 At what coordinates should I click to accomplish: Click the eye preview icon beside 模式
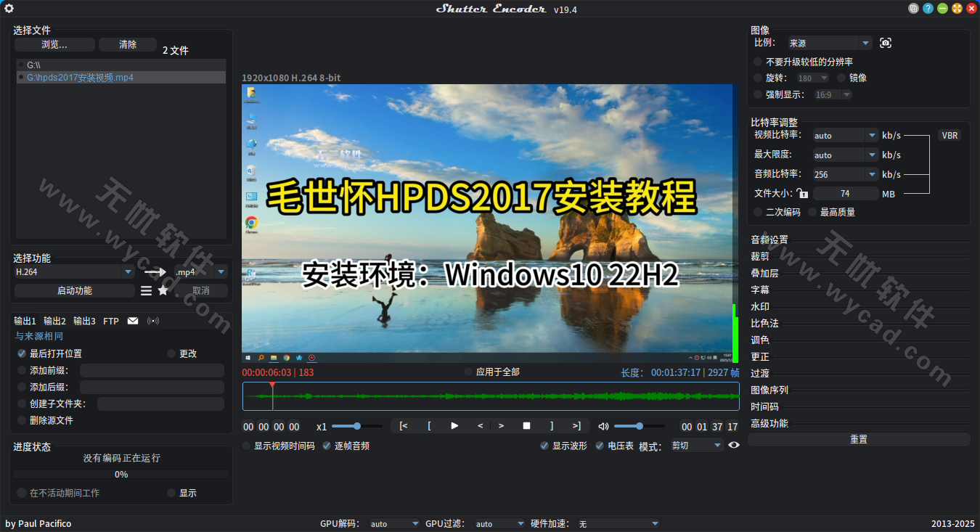(x=734, y=445)
